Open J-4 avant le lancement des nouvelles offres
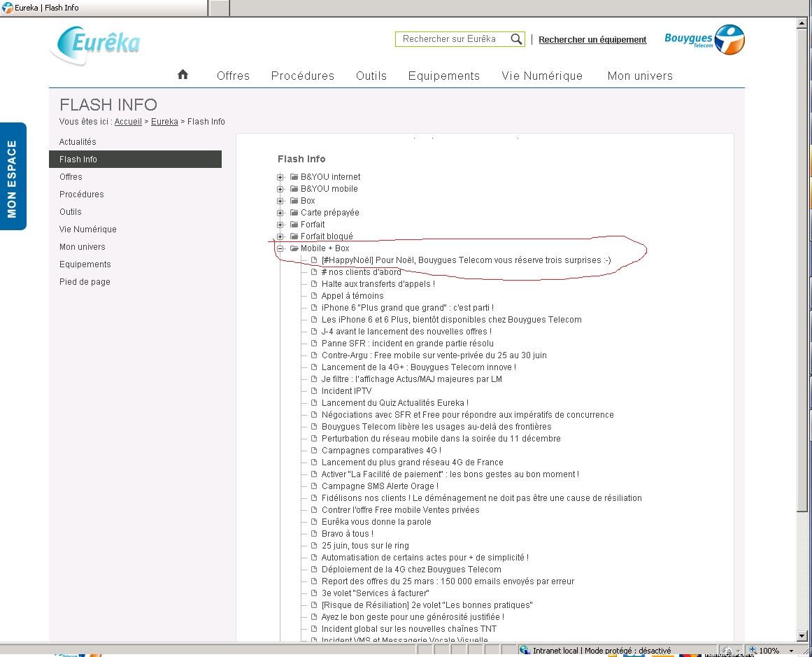 point(406,332)
